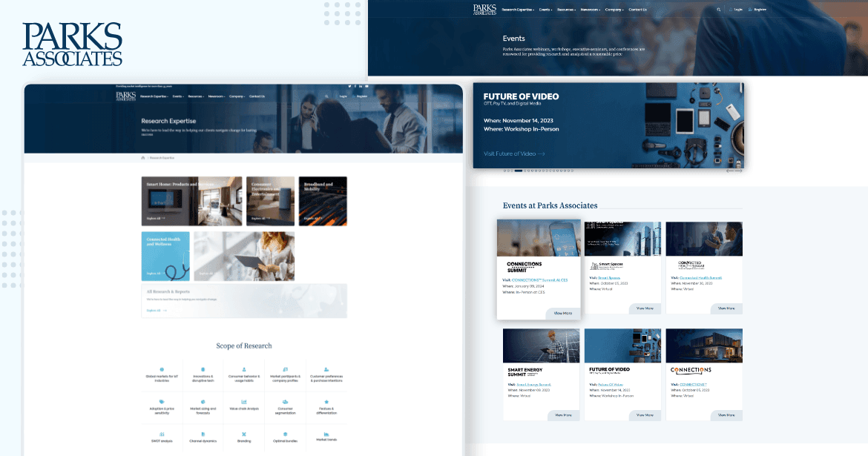Click Login on Events page header
Screen dimensions: 868x456
click(x=736, y=10)
